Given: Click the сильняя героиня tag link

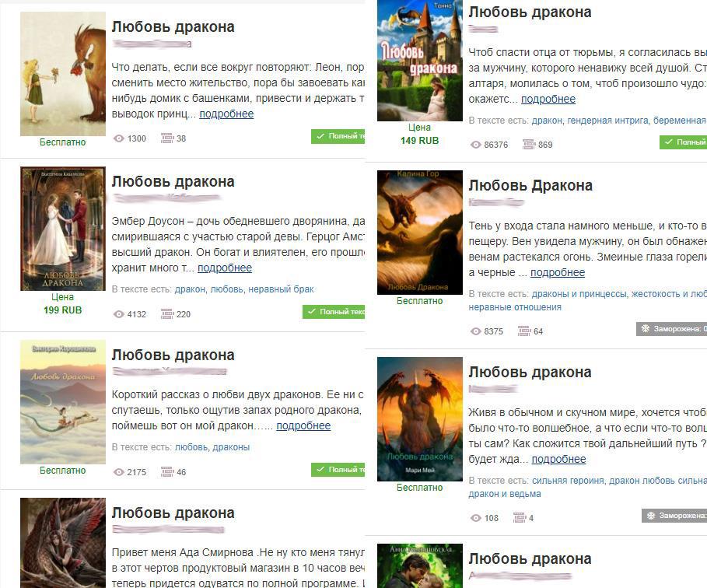Looking at the screenshot, I should pyautogui.click(x=568, y=480).
